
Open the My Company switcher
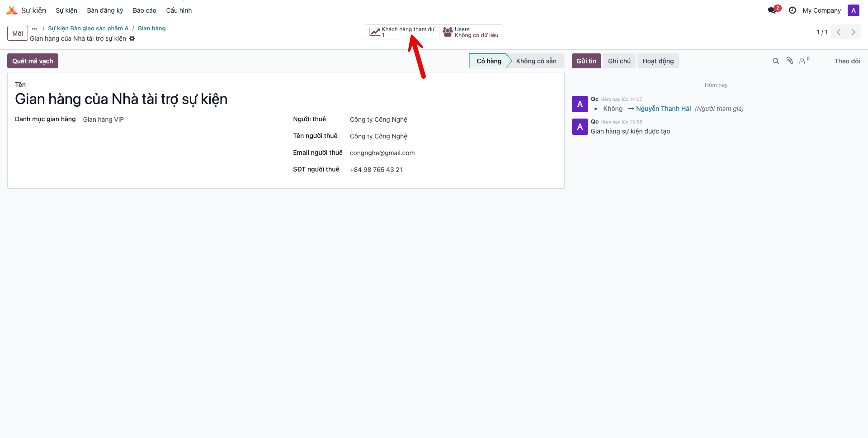821,10
